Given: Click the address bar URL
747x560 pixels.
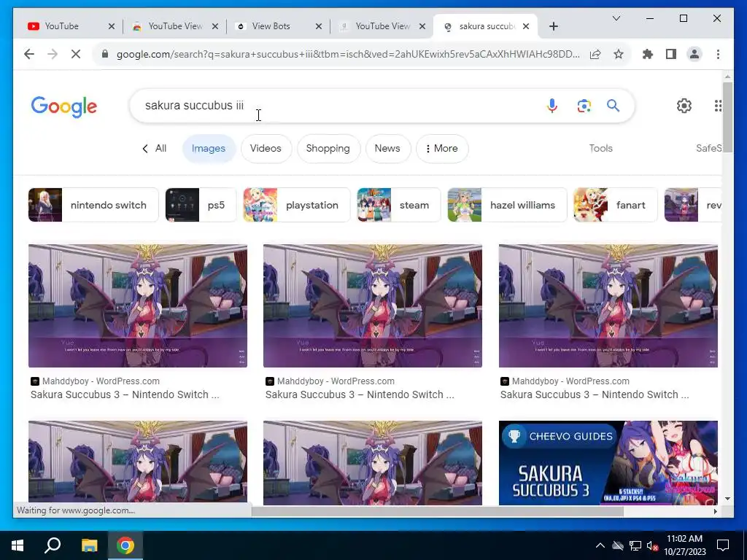Looking at the screenshot, I should [348, 54].
